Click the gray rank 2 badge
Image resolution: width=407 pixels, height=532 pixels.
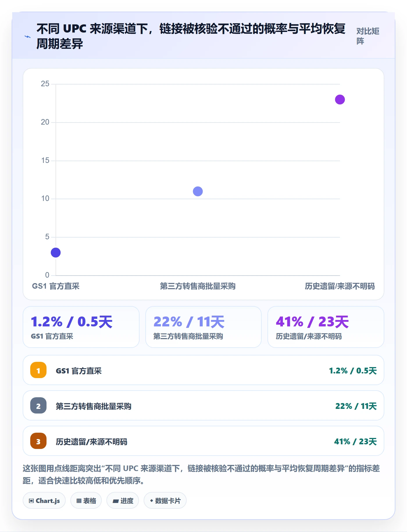pyautogui.click(x=38, y=405)
